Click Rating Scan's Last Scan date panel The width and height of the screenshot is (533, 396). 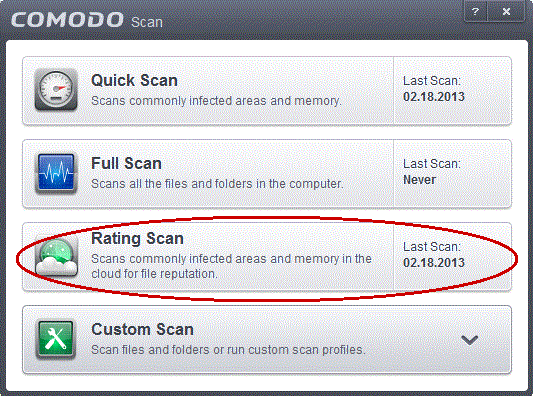[x=452, y=257]
